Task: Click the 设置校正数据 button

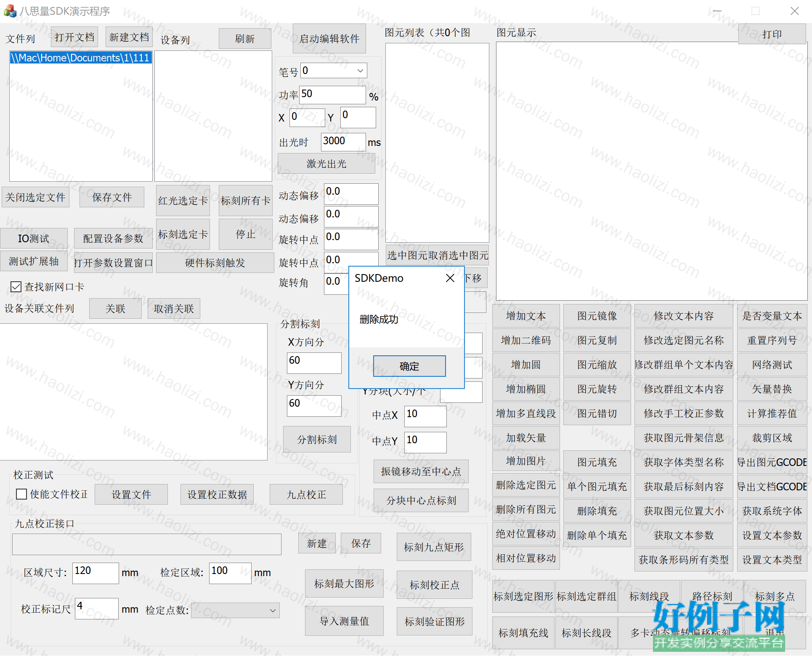Action: (x=217, y=495)
